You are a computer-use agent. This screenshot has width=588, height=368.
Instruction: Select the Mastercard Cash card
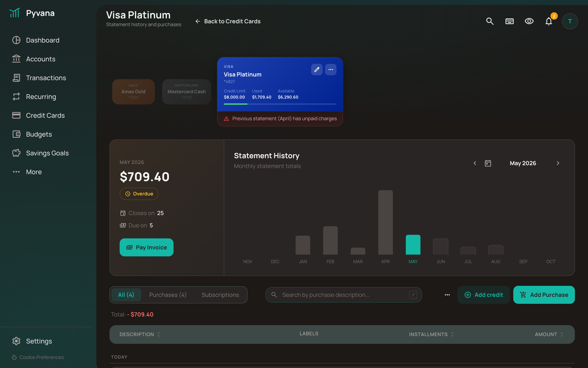pos(187,92)
